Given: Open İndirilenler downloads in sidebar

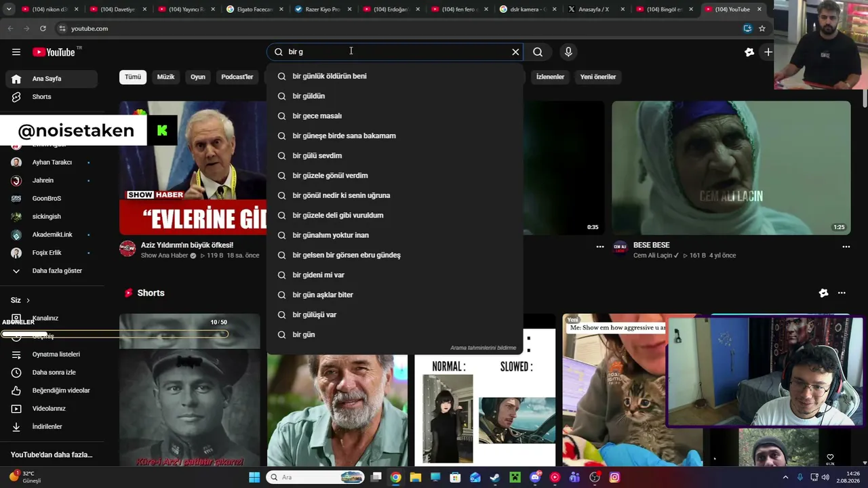Looking at the screenshot, I should [x=51, y=427].
